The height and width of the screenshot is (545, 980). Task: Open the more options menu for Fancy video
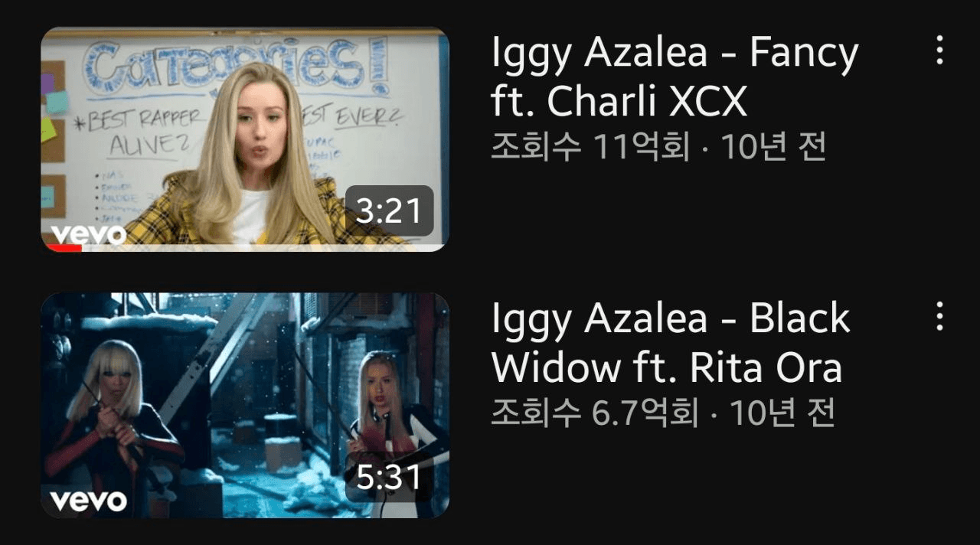(x=939, y=51)
